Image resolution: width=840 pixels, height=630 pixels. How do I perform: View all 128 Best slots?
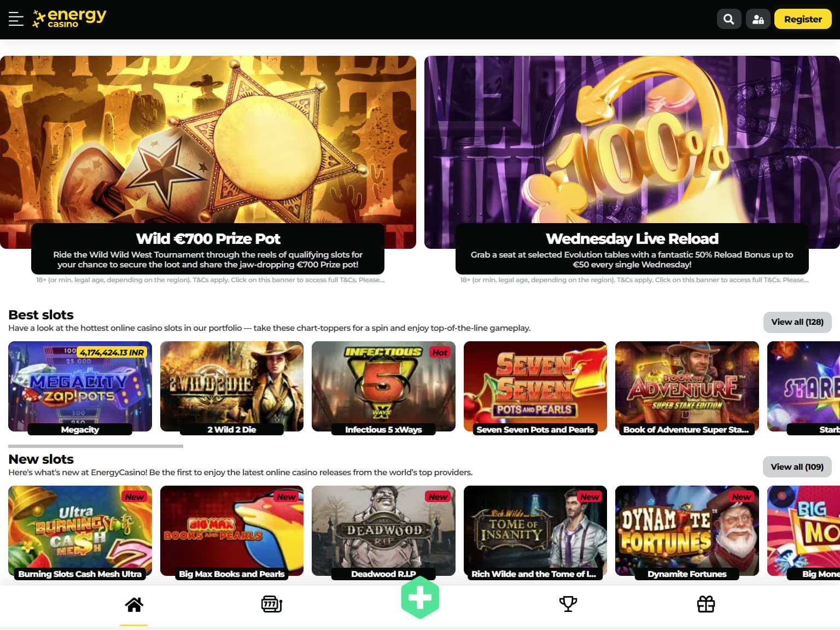pyautogui.click(x=797, y=322)
